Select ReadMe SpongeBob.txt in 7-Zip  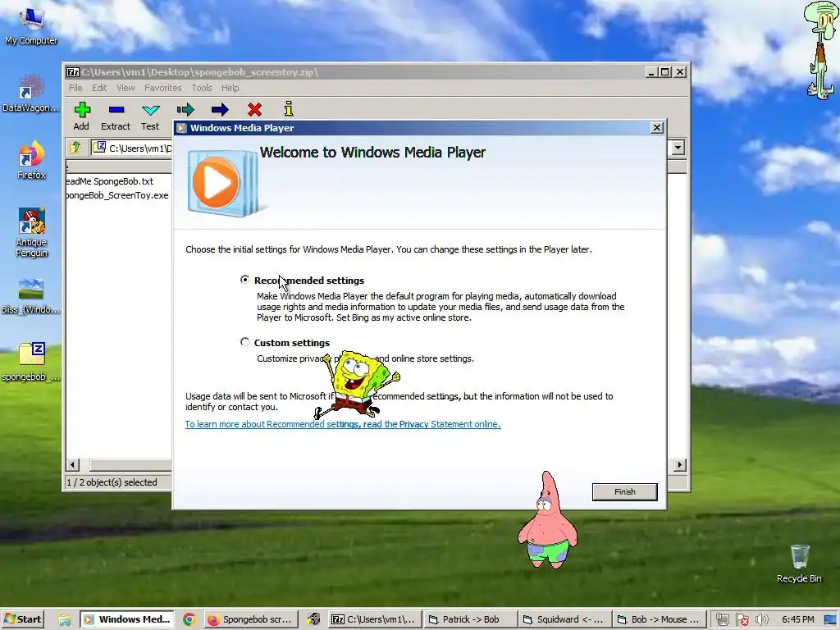(109, 181)
